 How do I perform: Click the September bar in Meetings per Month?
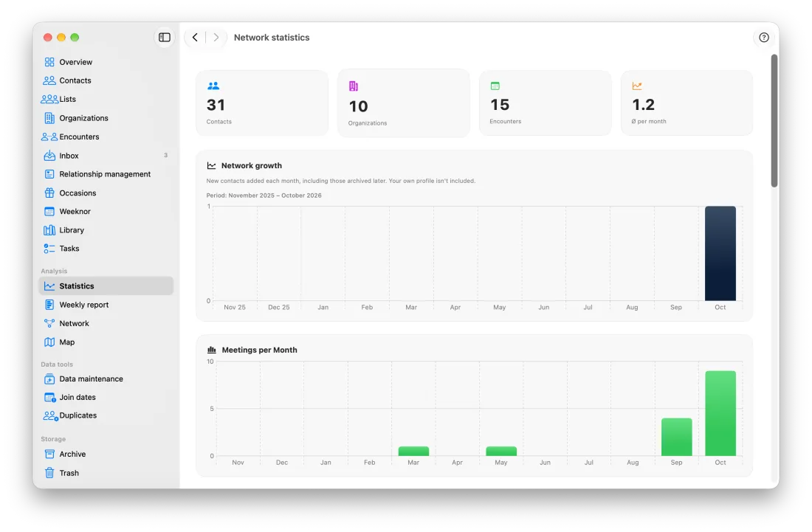click(x=676, y=438)
